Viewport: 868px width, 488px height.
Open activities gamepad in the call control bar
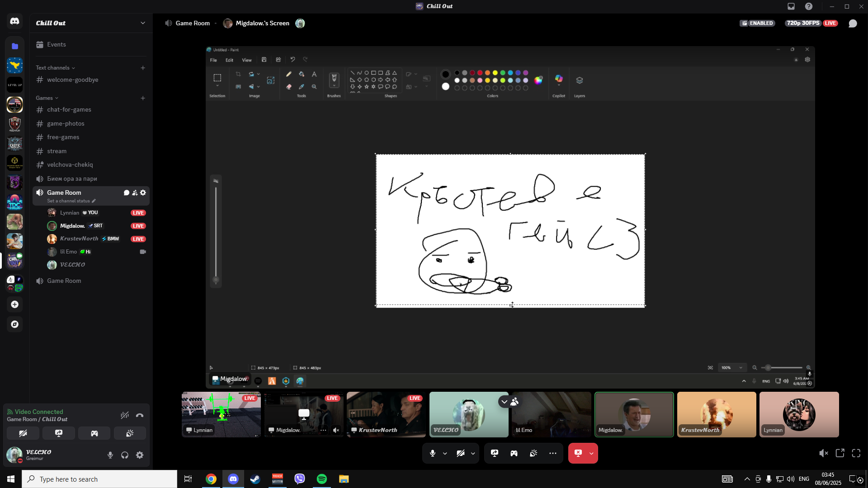pyautogui.click(x=514, y=453)
